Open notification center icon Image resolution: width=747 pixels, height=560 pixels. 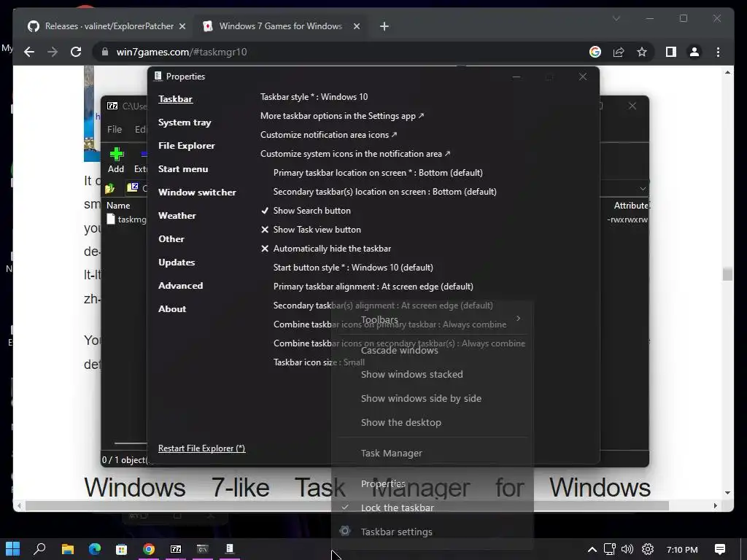tap(720, 549)
